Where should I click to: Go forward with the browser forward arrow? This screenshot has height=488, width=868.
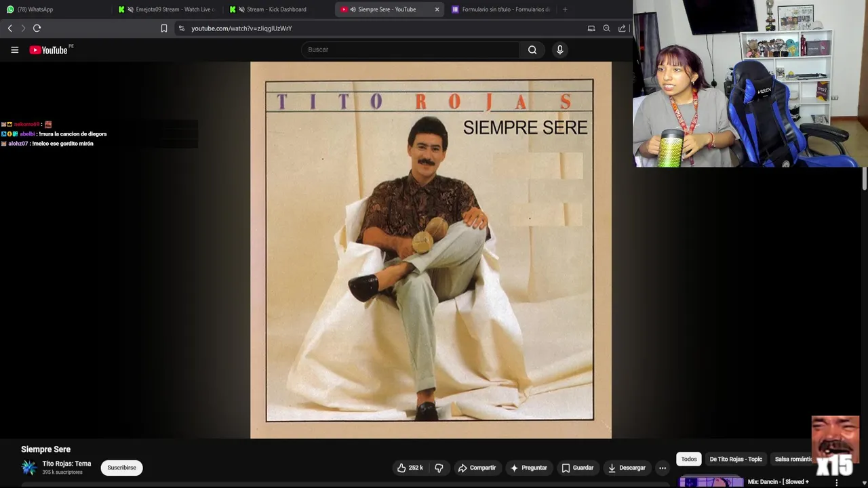point(22,28)
